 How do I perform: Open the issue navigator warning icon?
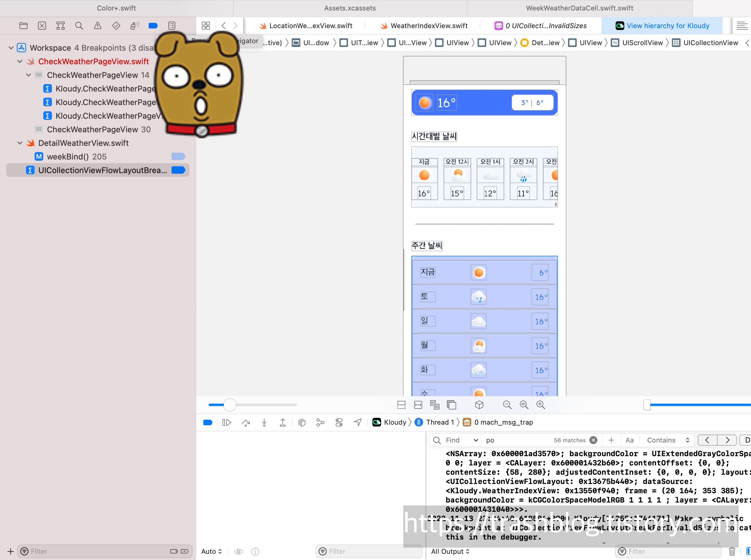tap(98, 26)
